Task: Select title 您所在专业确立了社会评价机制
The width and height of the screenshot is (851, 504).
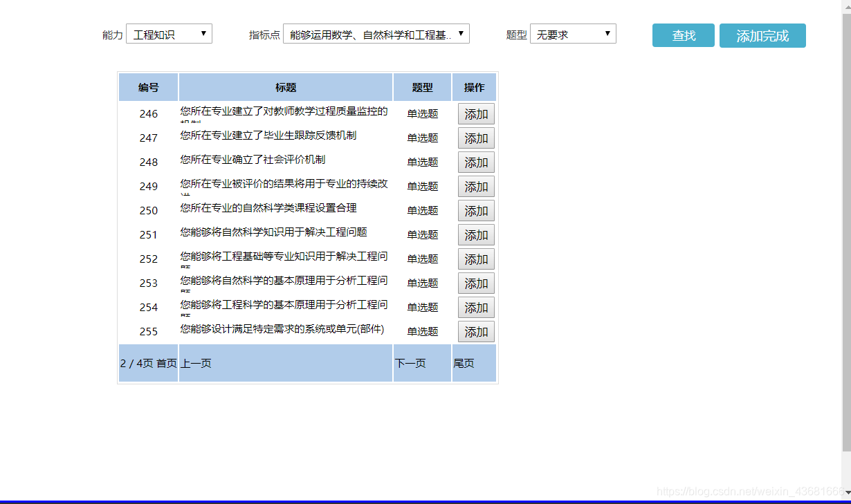Action: (x=253, y=160)
